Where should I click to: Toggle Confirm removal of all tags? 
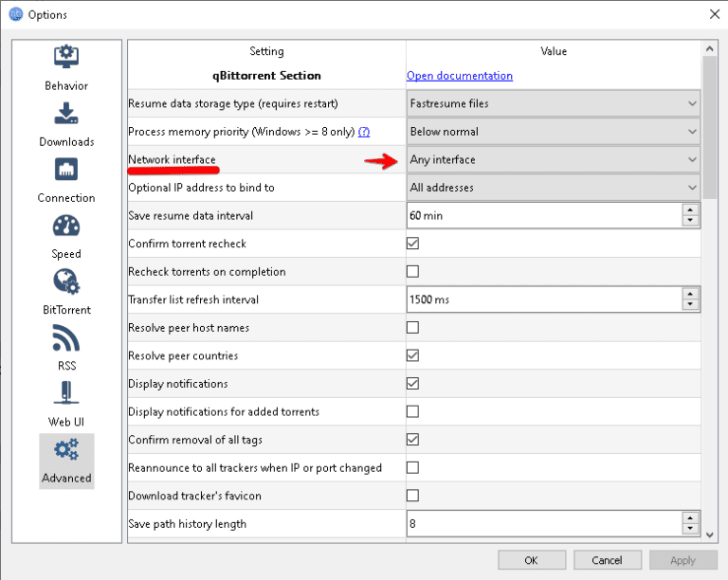click(412, 440)
